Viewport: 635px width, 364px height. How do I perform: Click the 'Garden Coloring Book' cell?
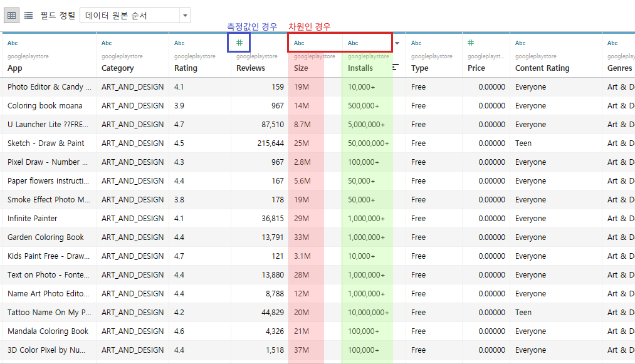click(50, 237)
